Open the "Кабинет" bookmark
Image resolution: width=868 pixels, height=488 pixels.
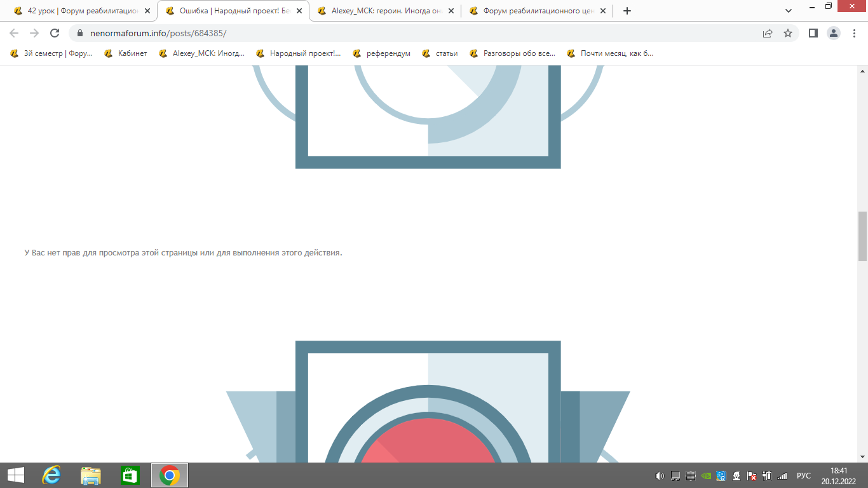126,53
